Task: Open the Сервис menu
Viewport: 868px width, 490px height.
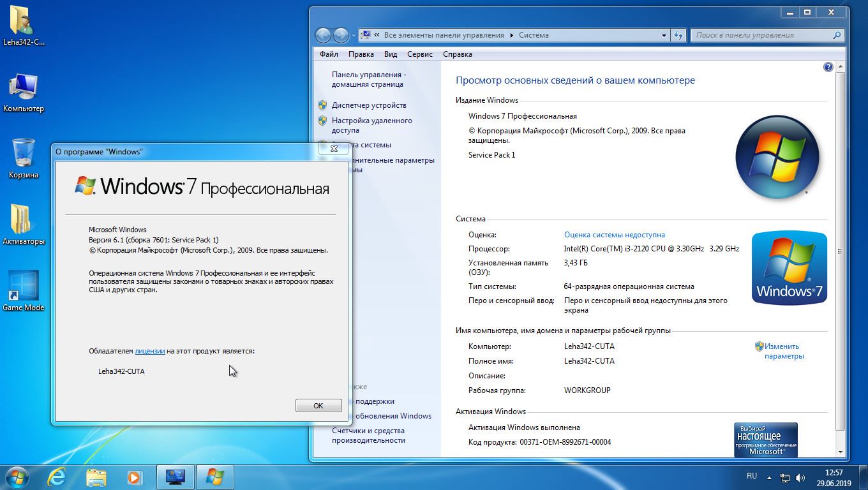Action: point(419,54)
